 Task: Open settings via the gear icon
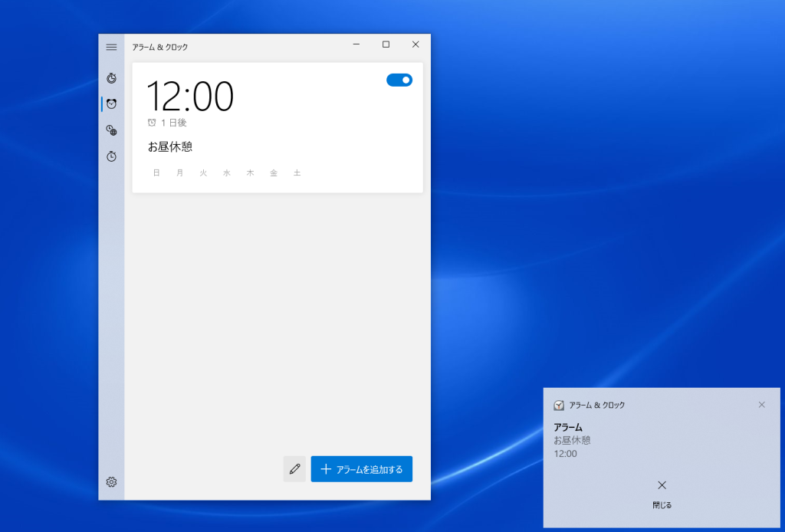(111, 481)
